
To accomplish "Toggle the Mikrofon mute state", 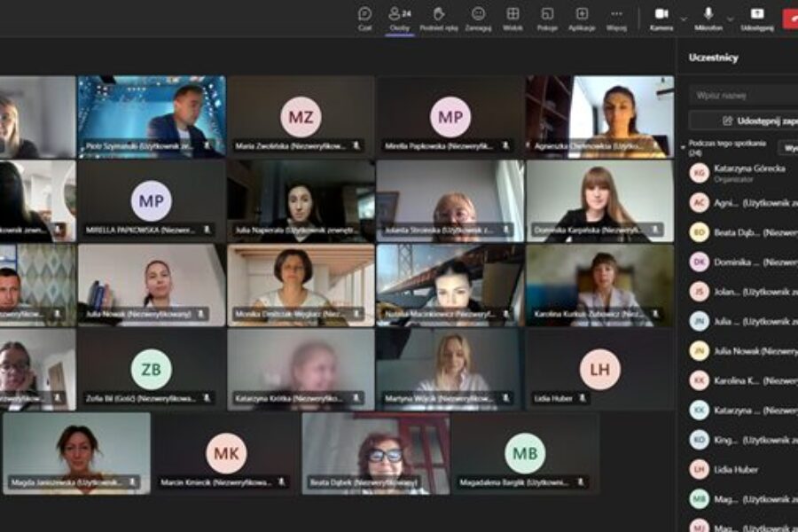I will (x=708, y=19).
